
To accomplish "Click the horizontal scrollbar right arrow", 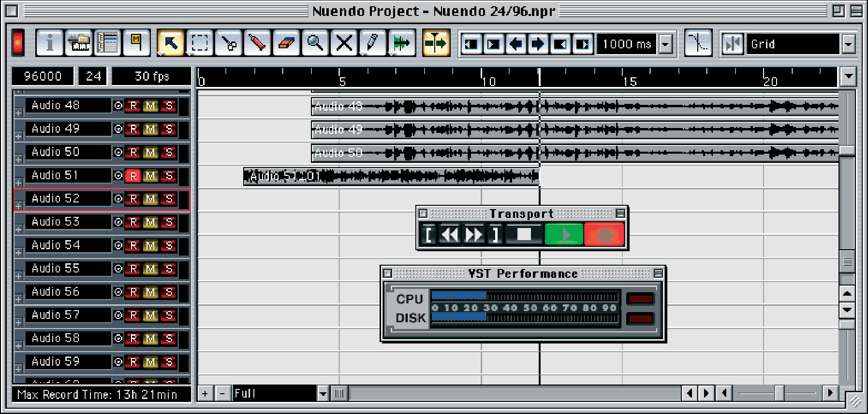I will pyautogui.click(x=706, y=393).
